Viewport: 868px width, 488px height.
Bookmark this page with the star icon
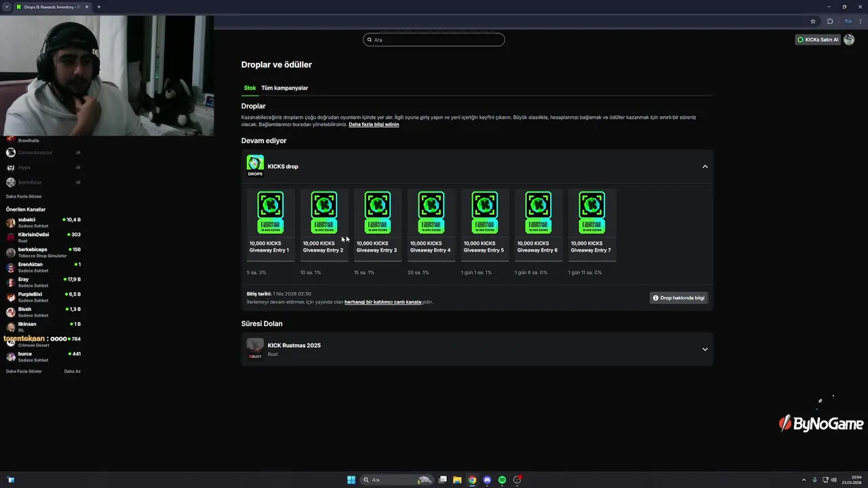point(813,21)
